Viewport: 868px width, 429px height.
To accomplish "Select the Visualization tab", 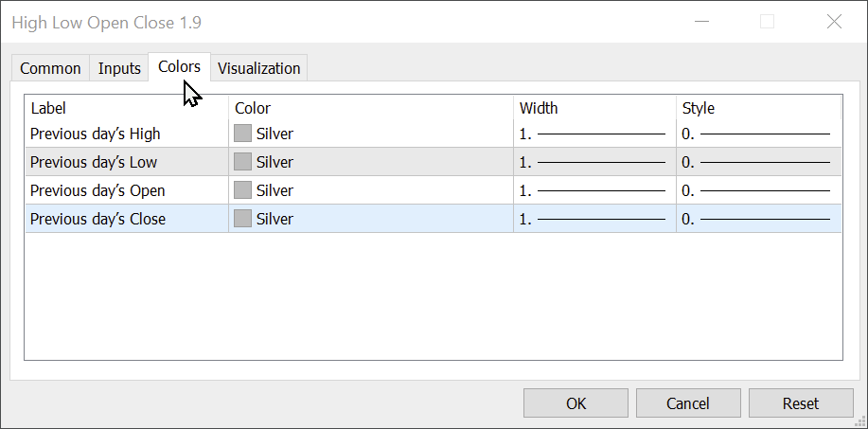I will (258, 68).
